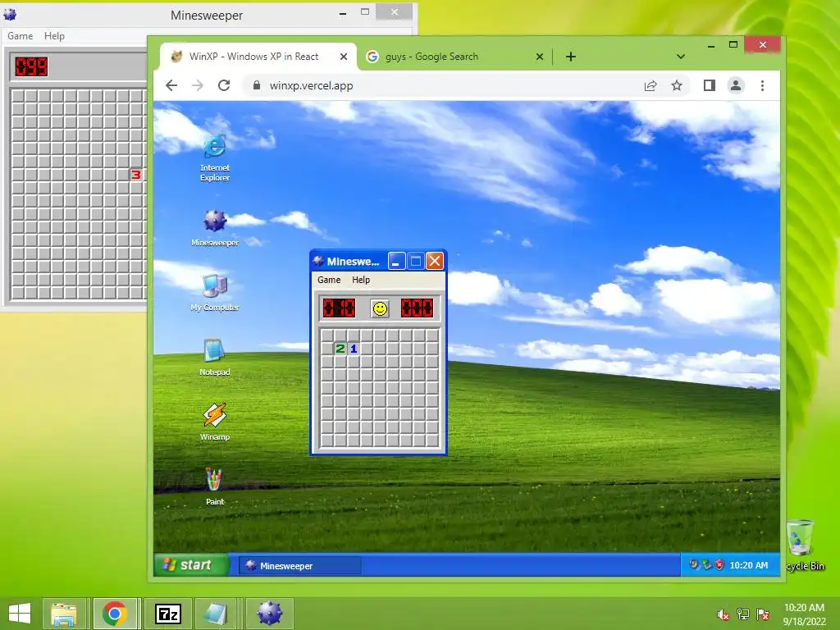Click the XP tray red shield icon
This screenshot has width=840, height=630.
tap(719, 565)
